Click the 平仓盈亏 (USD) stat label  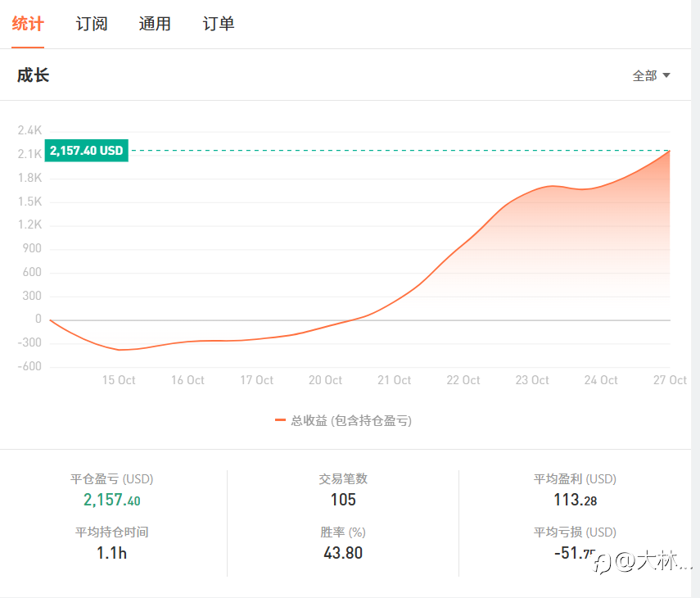[x=112, y=479]
